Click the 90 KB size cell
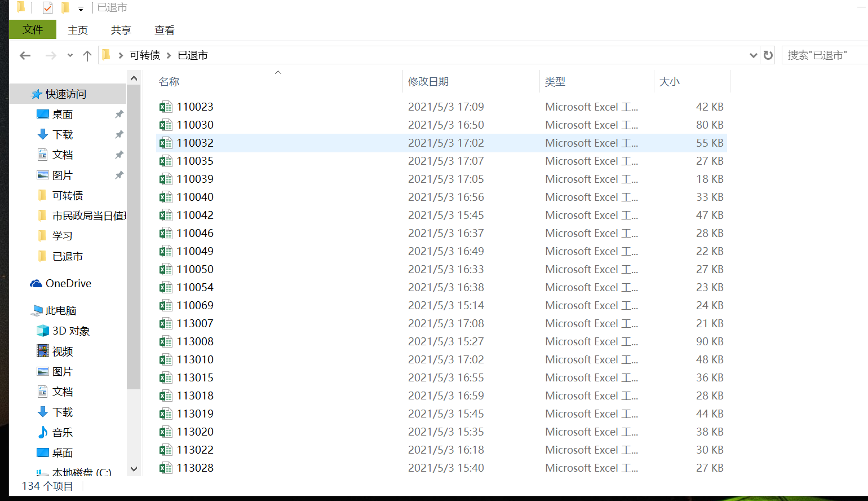The height and width of the screenshot is (501, 868). click(710, 341)
